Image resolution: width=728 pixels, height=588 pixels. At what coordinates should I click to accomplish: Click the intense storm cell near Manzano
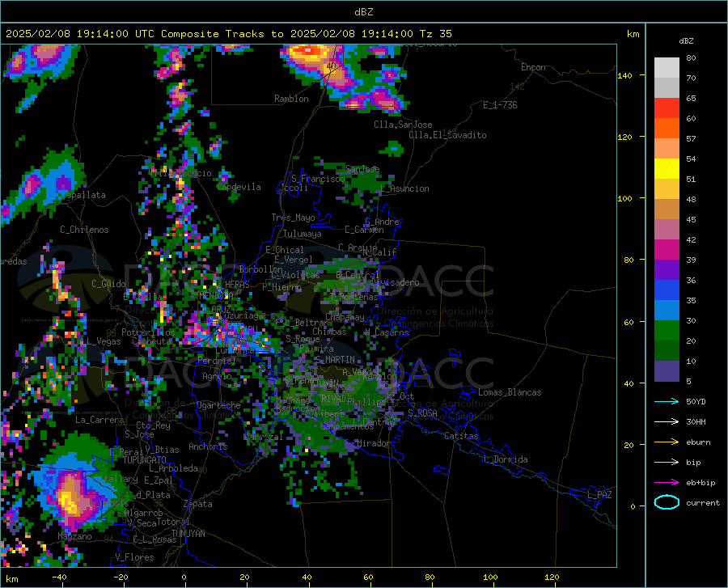tap(70, 501)
